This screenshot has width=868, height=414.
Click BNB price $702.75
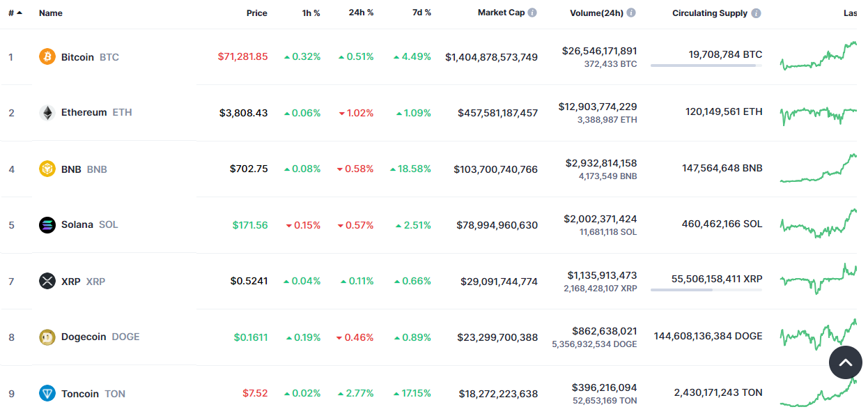tap(249, 169)
